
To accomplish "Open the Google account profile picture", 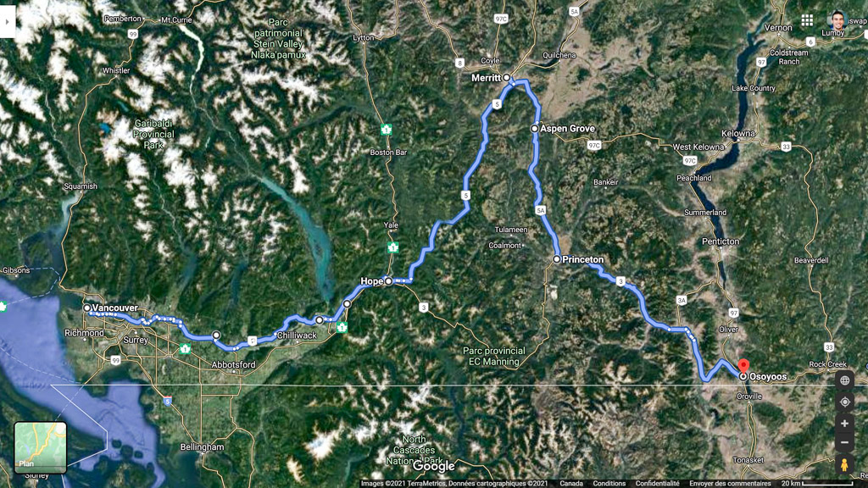I will click(x=837, y=20).
